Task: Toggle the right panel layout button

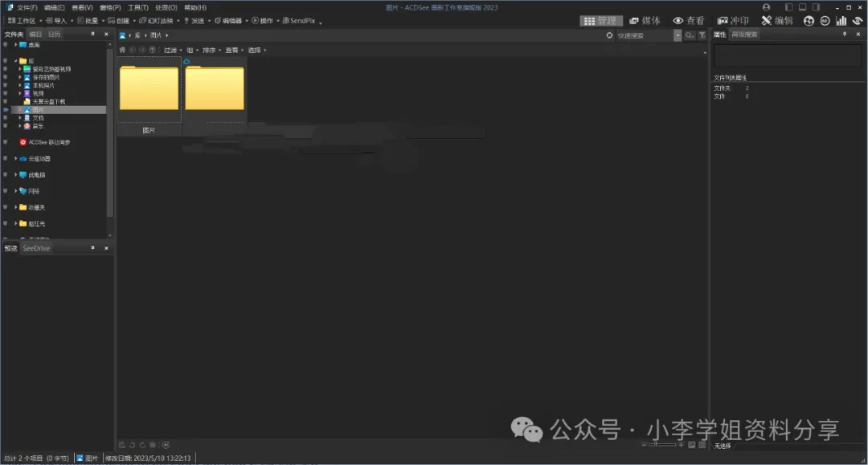Action: 816,7
